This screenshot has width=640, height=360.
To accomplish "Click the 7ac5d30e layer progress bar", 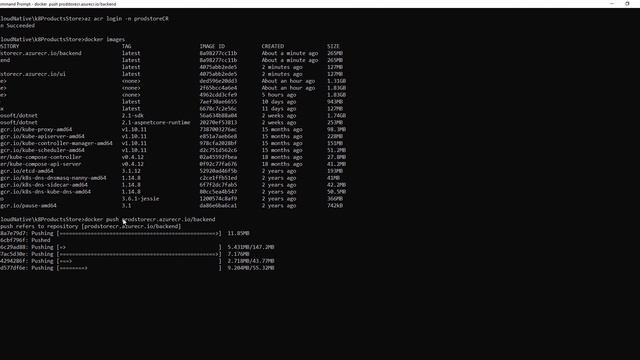I will 139,254.
